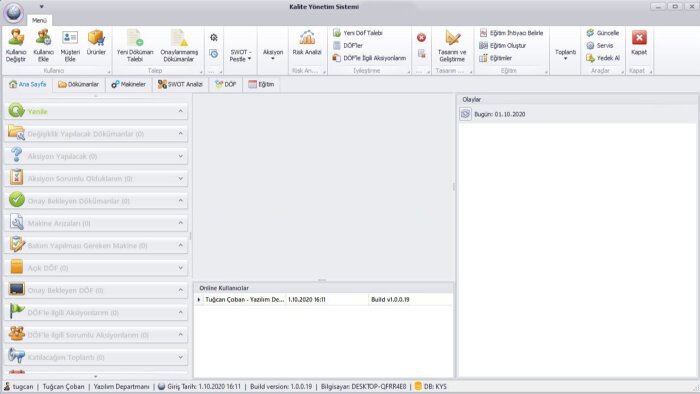Click the Katılacağım Toplantı megaphone icon
The height and width of the screenshot is (394, 700).
point(17,356)
